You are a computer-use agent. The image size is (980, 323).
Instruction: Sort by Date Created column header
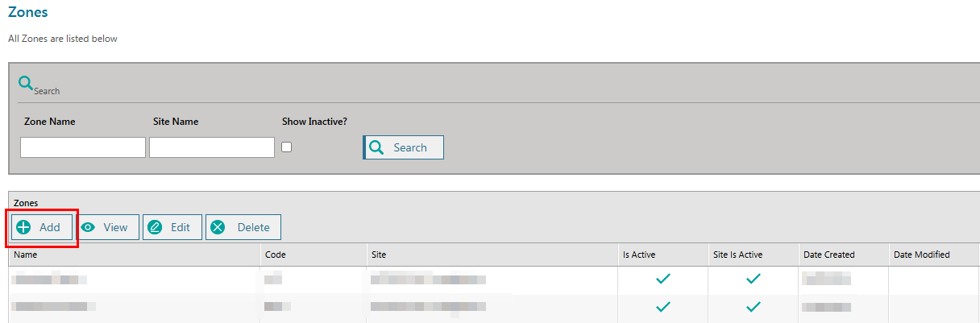(828, 255)
